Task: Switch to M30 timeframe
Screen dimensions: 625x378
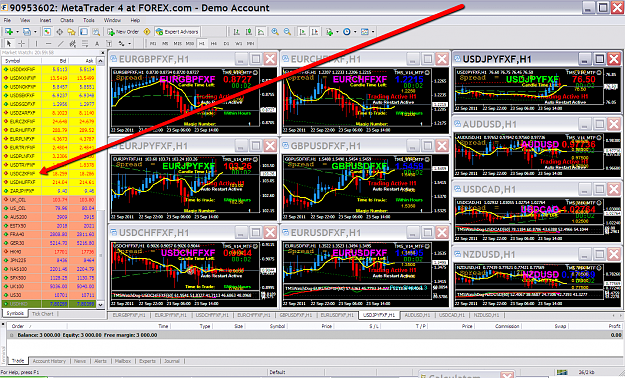Action: (x=190, y=43)
